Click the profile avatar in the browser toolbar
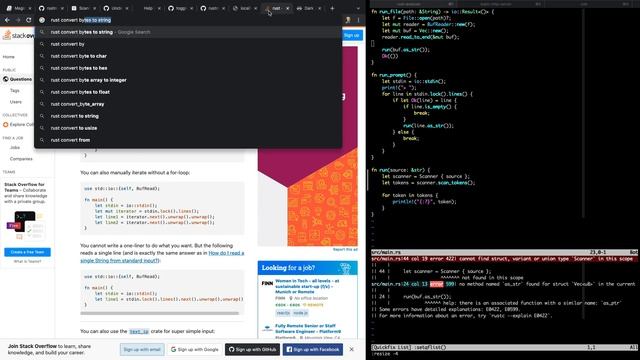This screenshot has height=360, width=640. (x=348, y=20)
